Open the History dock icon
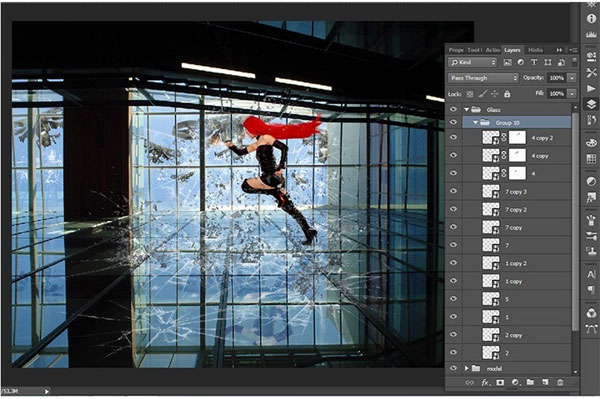This screenshot has height=399, width=600. [591, 120]
